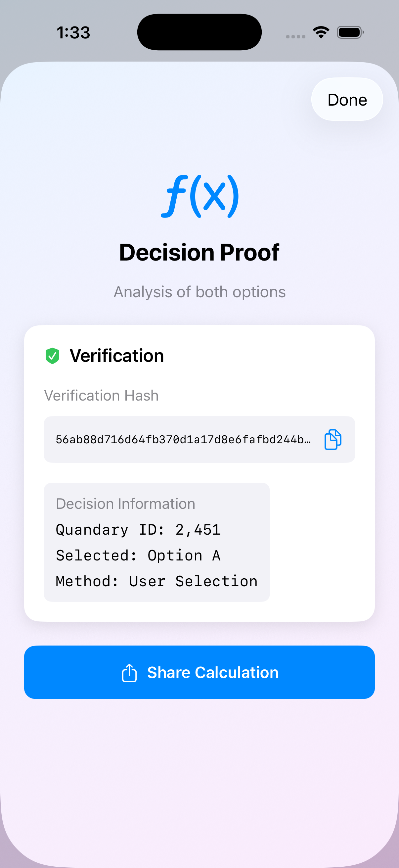
Task: Click the blue f(x) function icon
Action: (x=200, y=196)
